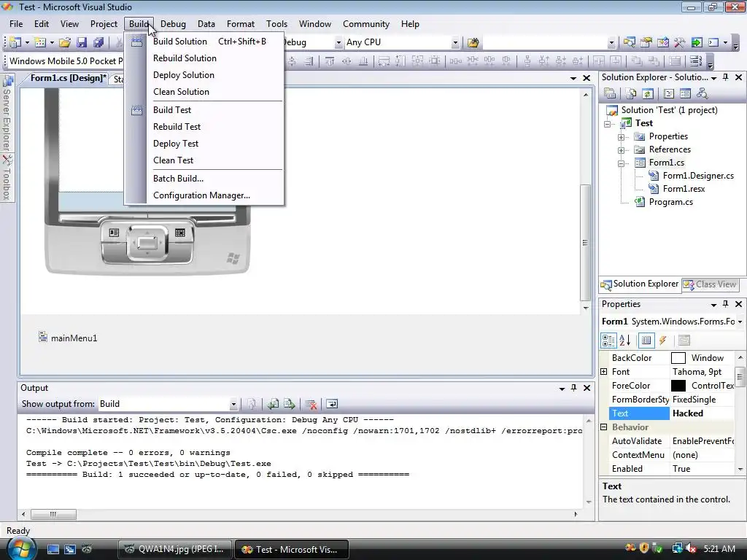Open Configuration Manager from Build menu
The height and width of the screenshot is (560, 747).
(204, 195)
